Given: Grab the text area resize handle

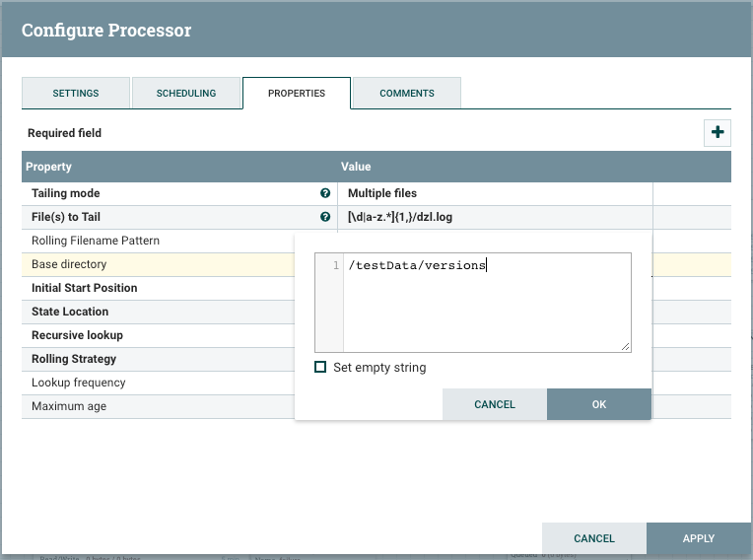Looking at the screenshot, I should [x=625, y=346].
